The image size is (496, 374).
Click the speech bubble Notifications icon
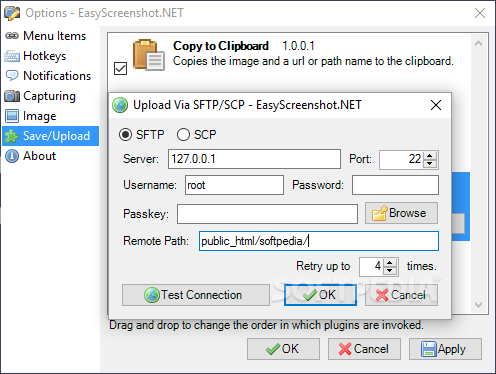click(12, 76)
